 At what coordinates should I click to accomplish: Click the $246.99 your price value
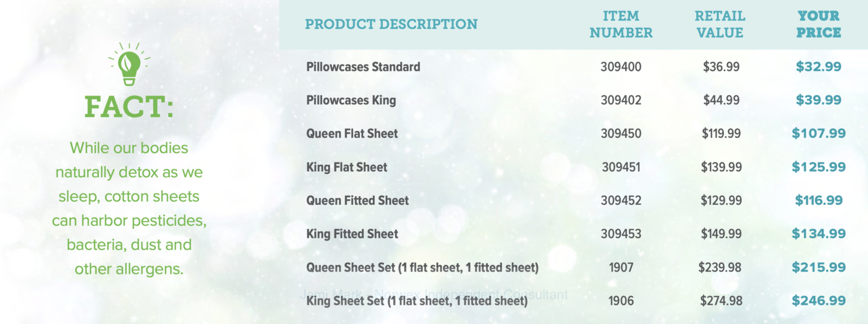818,301
